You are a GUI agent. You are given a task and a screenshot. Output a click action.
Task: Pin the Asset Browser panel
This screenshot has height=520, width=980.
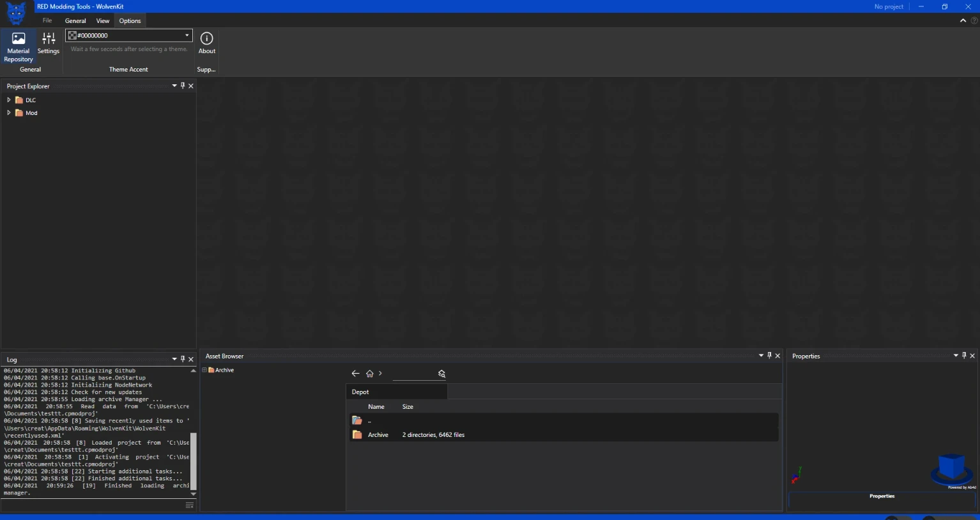click(769, 356)
